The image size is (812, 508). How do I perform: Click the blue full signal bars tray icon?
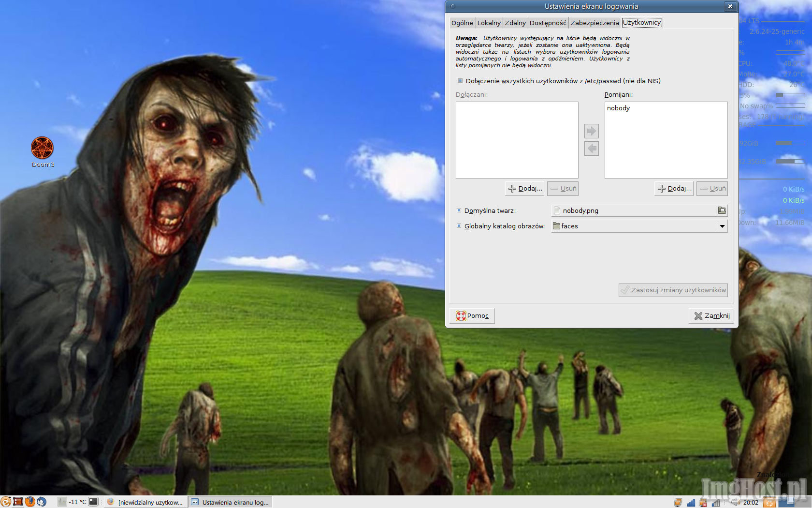pyautogui.click(x=691, y=503)
